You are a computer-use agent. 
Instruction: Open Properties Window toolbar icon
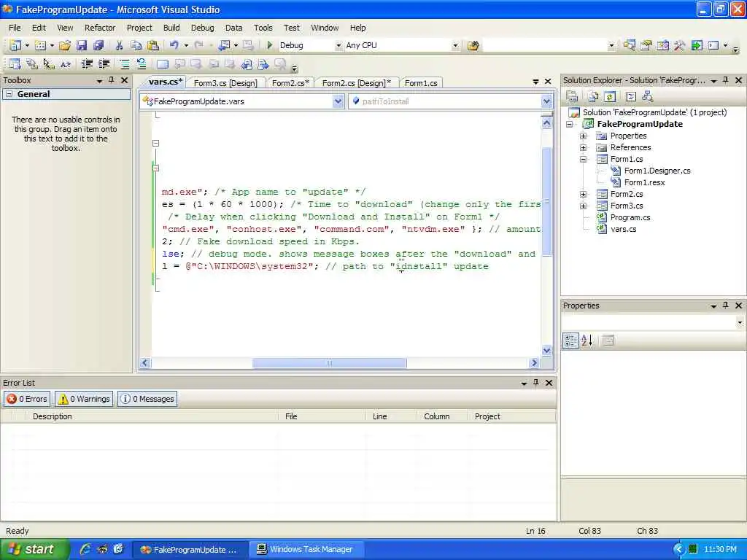pos(646,45)
